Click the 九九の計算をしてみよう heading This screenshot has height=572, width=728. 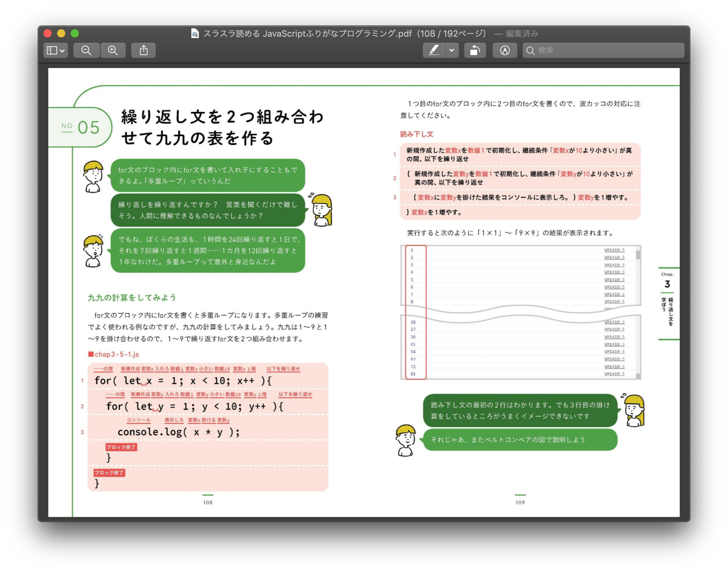point(132,298)
